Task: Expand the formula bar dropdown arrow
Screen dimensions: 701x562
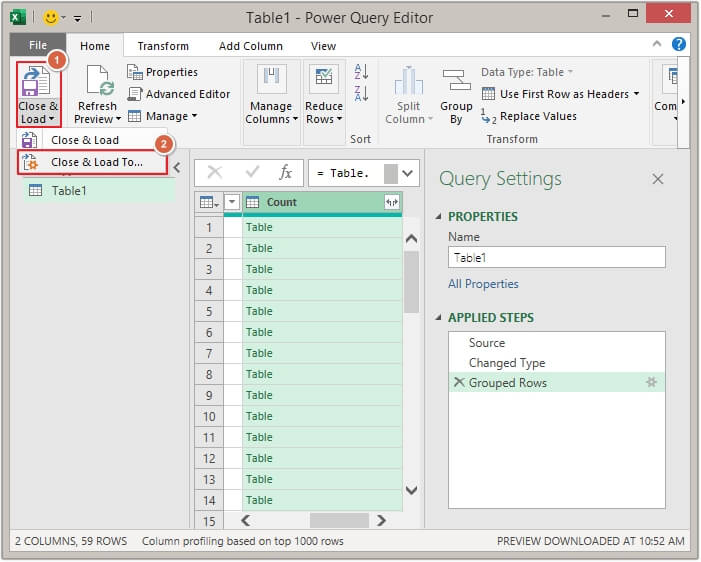Action: pyautogui.click(x=408, y=173)
